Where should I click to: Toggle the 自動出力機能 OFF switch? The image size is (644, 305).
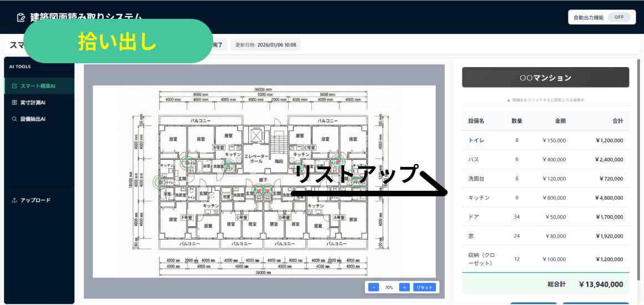(x=618, y=17)
